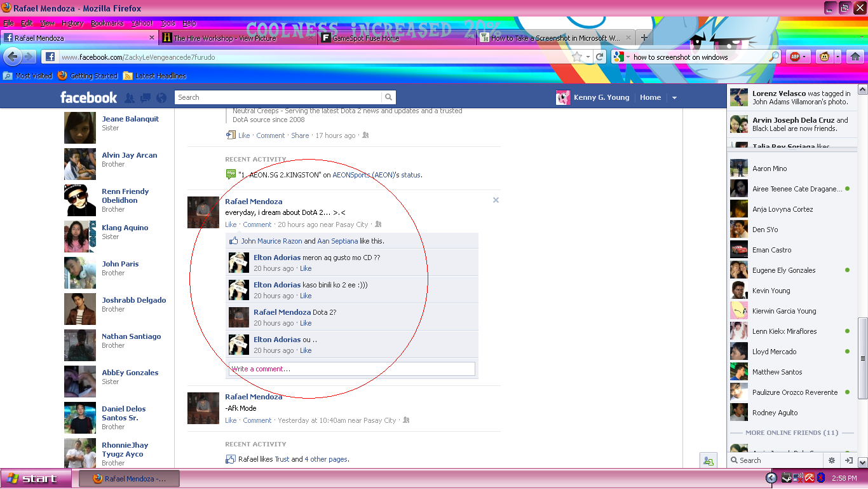Switch to How to Take a Screenshot tab
Screen dimensions: 868x489
(555, 38)
